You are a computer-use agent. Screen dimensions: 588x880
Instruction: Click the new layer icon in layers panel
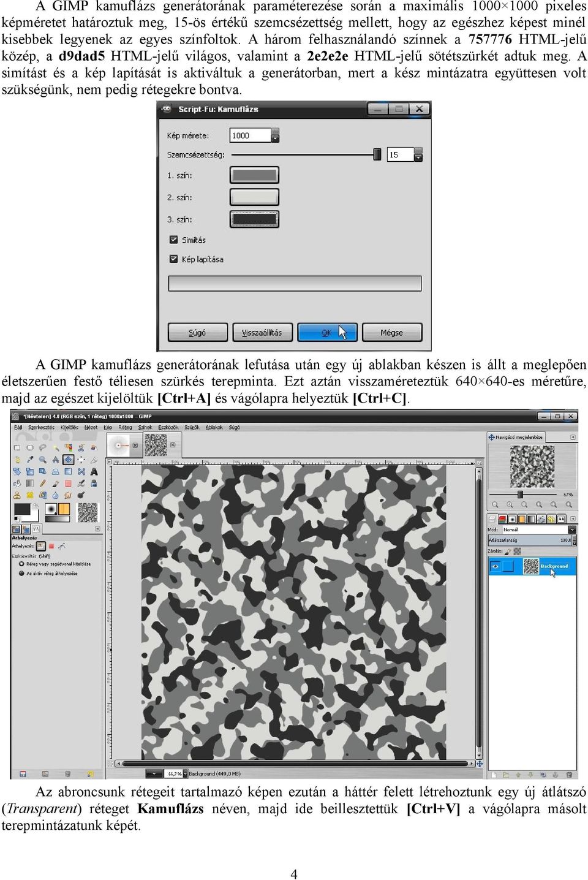[x=494, y=775]
